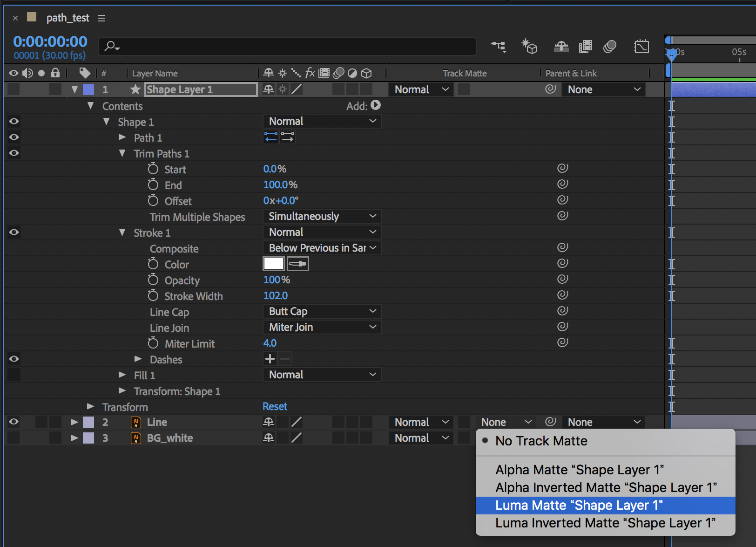Open the Miter Join dropdown
Viewport: 756px width, 547px height.
click(x=322, y=327)
